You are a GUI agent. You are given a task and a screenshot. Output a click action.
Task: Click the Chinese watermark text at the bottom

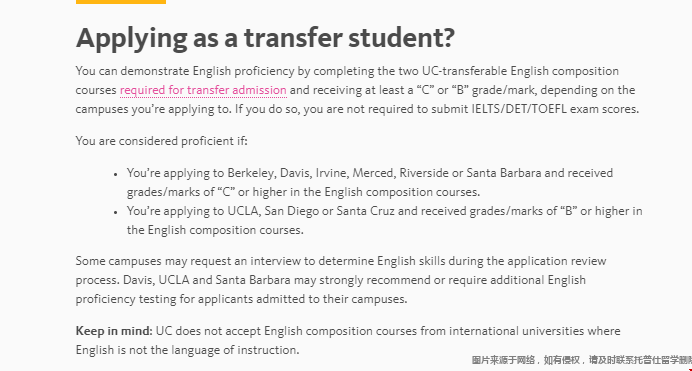[x=581, y=360]
